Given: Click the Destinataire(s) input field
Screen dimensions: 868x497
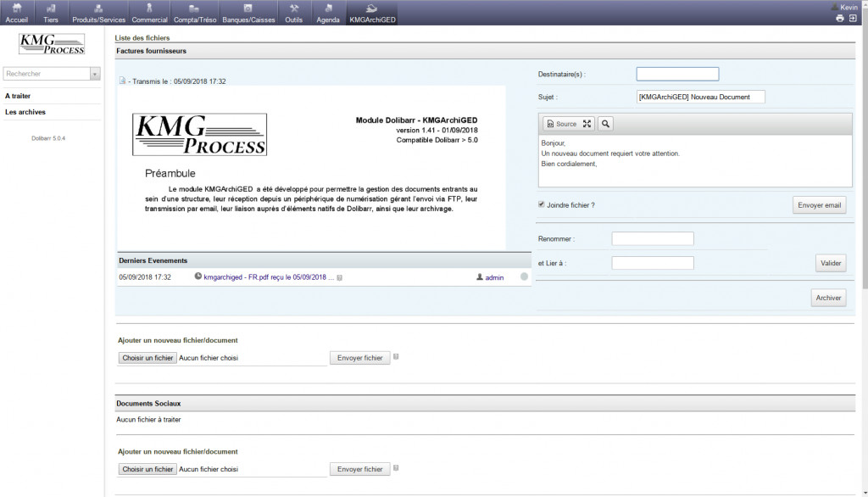Looking at the screenshot, I should [677, 74].
